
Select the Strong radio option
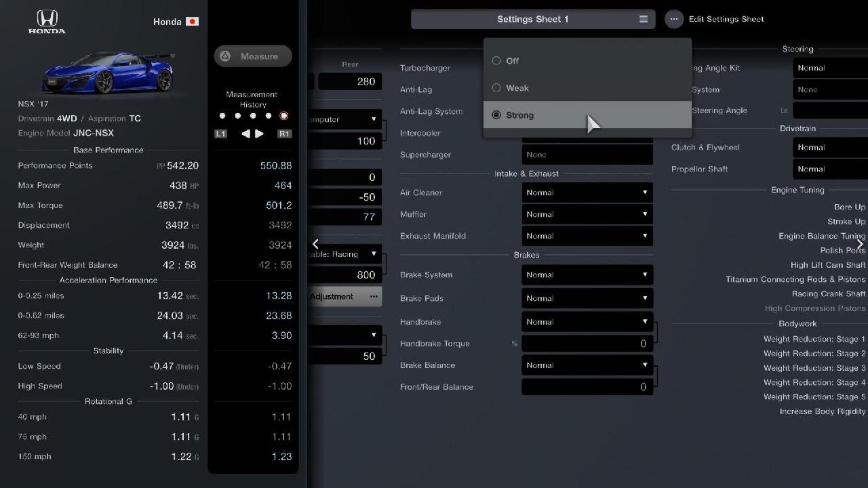[x=496, y=115]
